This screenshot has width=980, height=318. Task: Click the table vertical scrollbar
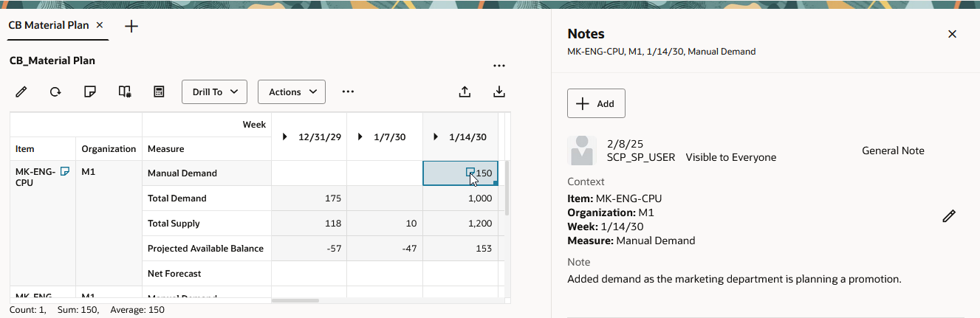(x=507, y=188)
